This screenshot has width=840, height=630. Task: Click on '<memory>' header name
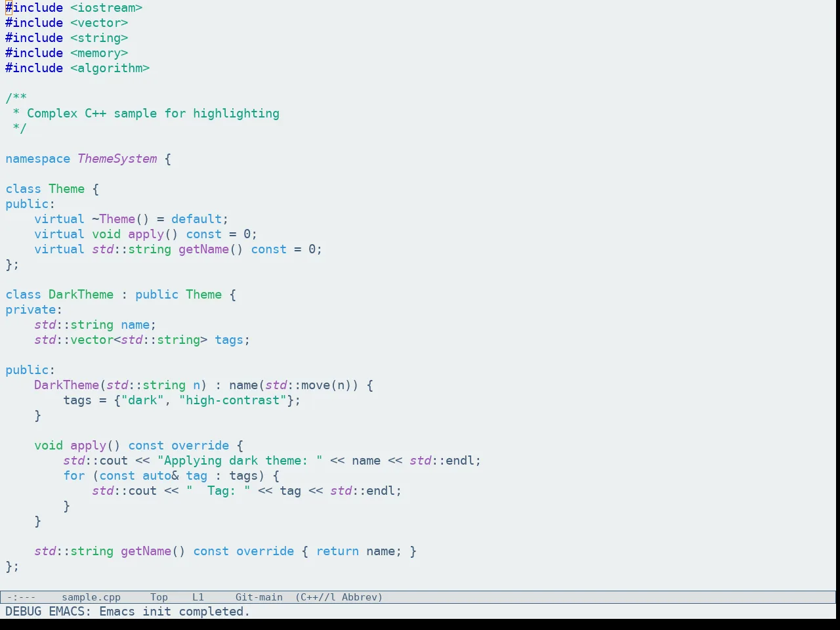99,53
